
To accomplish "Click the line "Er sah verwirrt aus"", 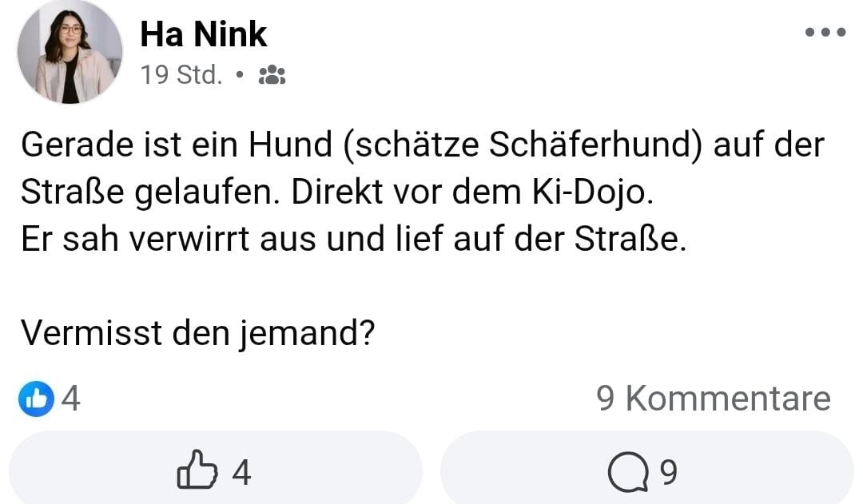I will (353, 240).
